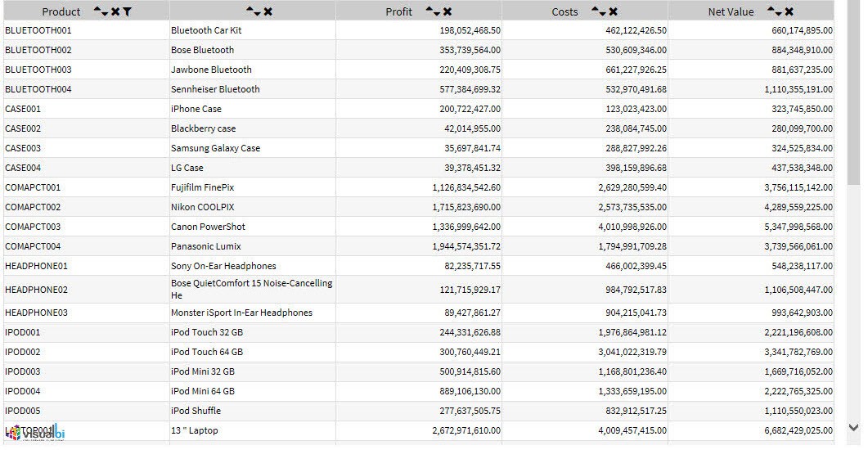Click the X icon in Product header
The width and height of the screenshot is (868, 450).
[x=115, y=11]
